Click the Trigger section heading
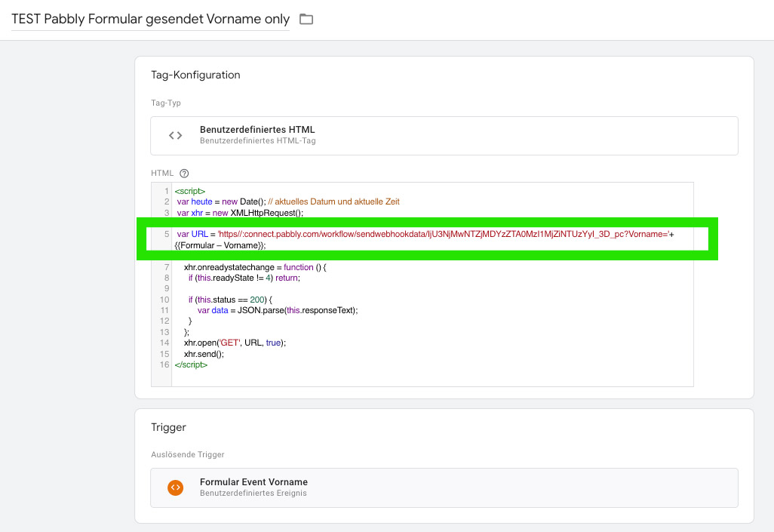 point(168,427)
